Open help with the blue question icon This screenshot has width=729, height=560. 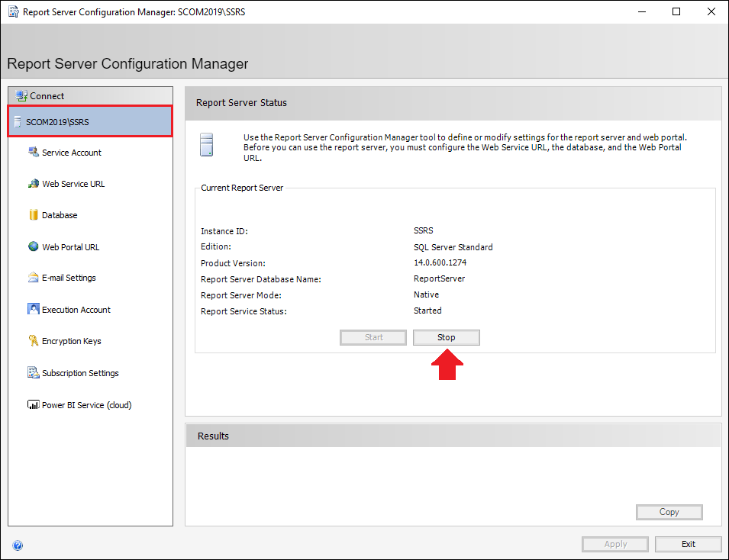(x=18, y=546)
